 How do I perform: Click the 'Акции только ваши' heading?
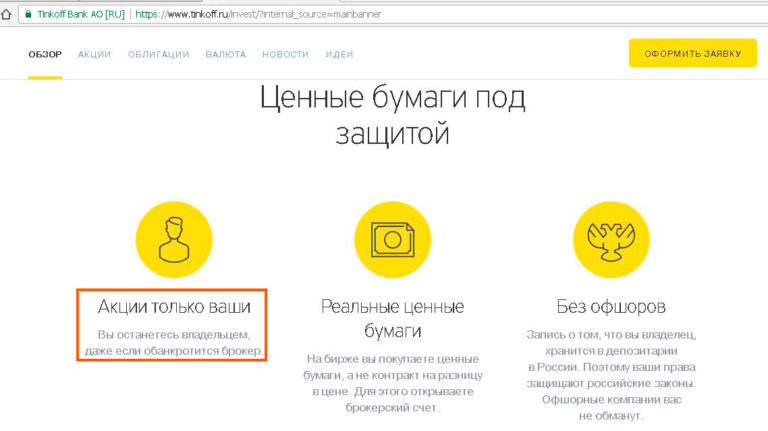174,306
